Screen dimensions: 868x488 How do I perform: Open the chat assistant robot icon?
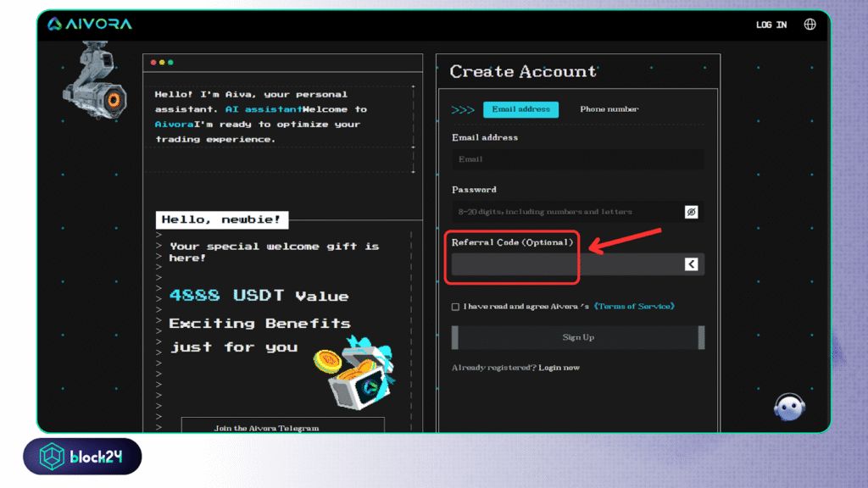coord(789,407)
